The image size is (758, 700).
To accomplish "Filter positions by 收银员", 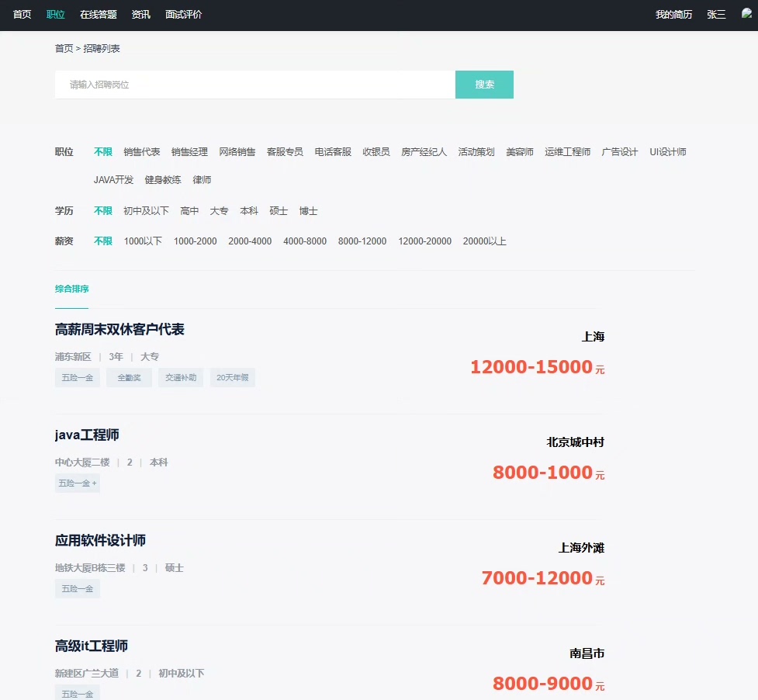I will tap(376, 152).
